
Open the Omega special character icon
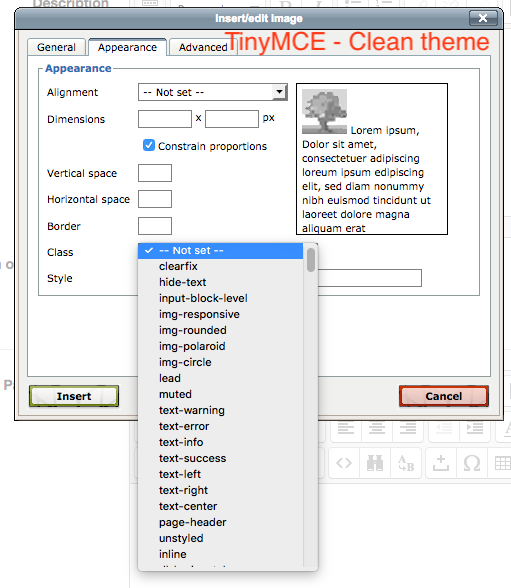click(x=472, y=463)
